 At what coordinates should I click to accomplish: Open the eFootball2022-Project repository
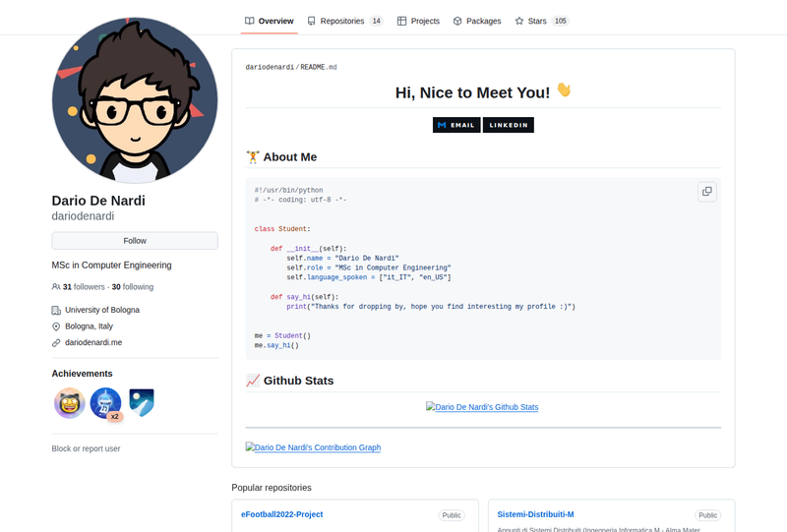coord(282,514)
